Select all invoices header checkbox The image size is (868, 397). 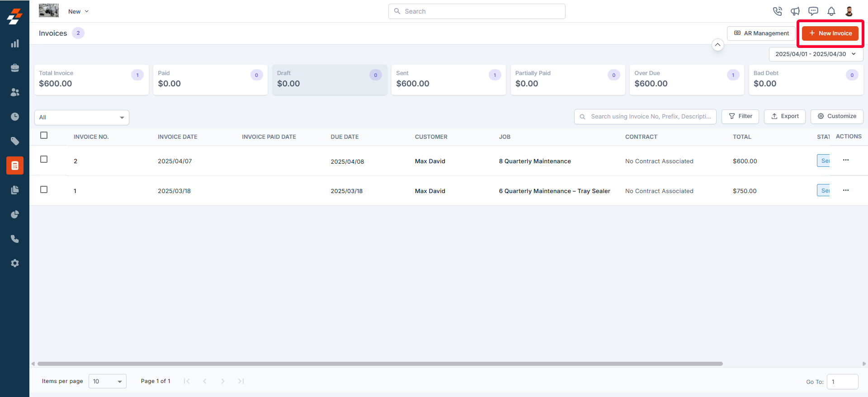click(x=44, y=135)
